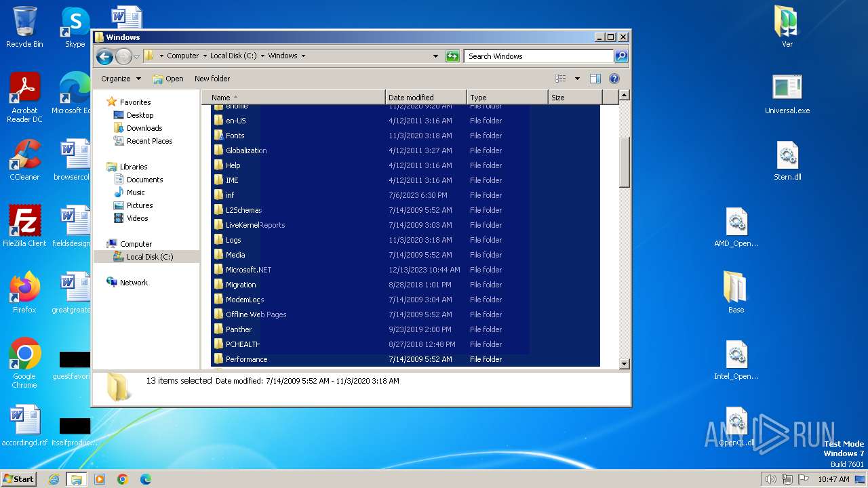Select FileZilla Client desktop icon
868x488 pixels.
pos(24,226)
